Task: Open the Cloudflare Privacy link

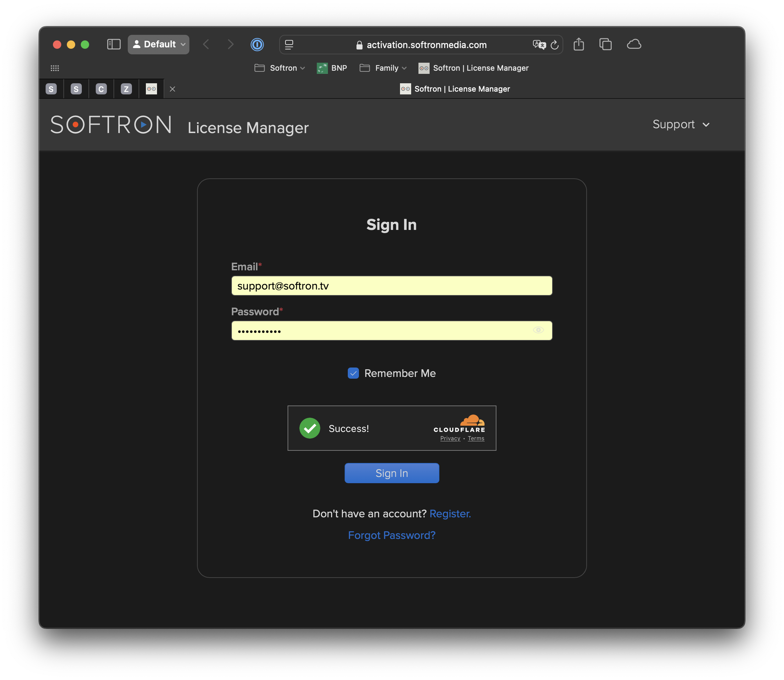Action: 450,438
